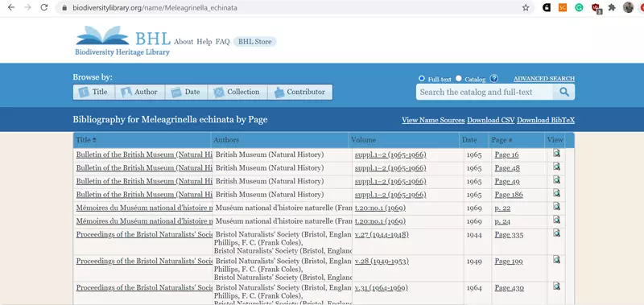The image size is (644, 305).
Task: Click the site lock padlock icon
Action: click(x=64, y=8)
